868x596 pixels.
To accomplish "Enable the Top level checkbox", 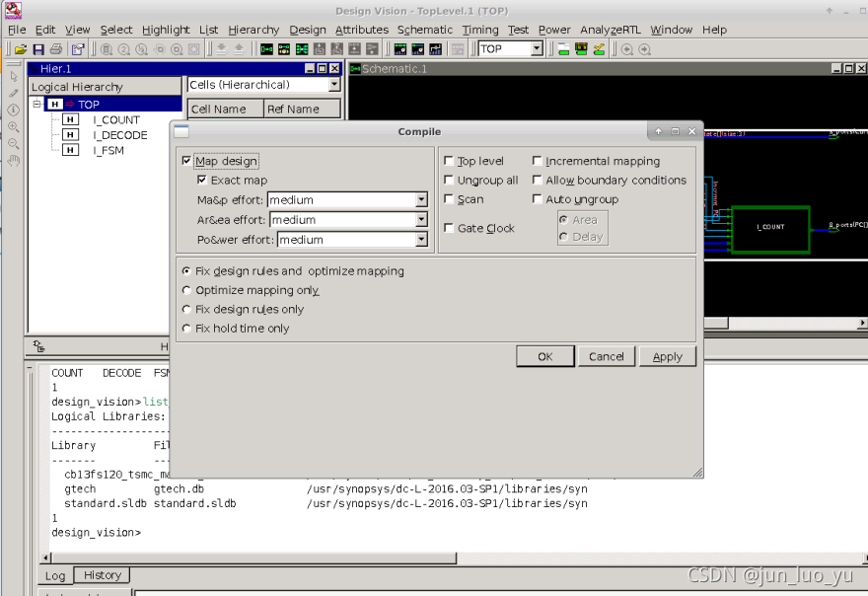I will pyautogui.click(x=449, y=161).
